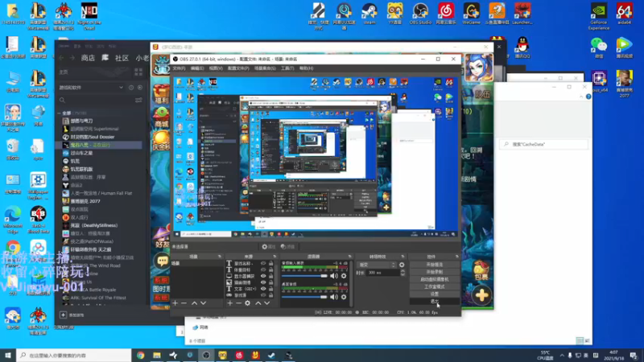
Task: Remove selected source with minus icon
Action: 238,303
